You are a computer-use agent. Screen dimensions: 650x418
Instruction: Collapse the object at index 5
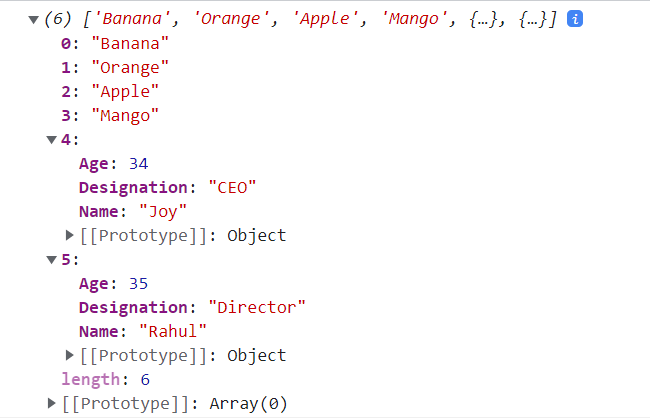(x=51, y=260)
